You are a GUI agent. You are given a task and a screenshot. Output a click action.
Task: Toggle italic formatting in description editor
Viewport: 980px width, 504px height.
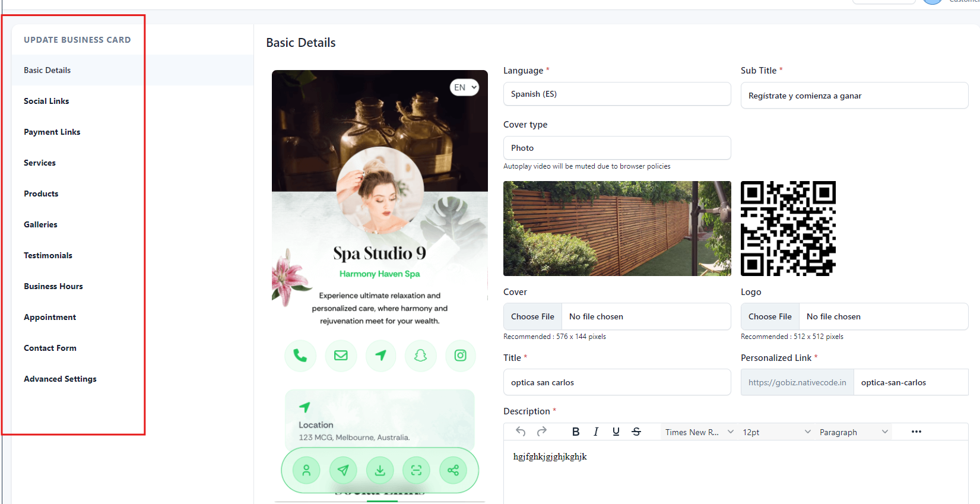(x=595, y=432)
